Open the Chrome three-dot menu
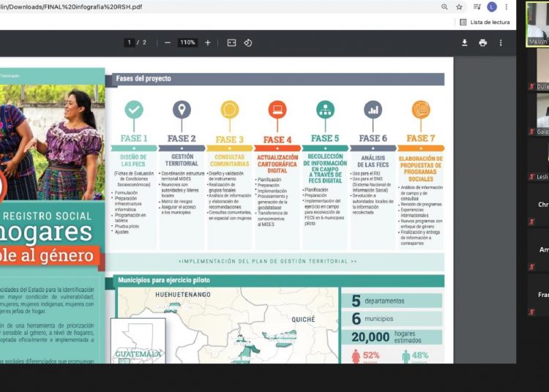The image size is (549, 392). click(x=506, y=7)
